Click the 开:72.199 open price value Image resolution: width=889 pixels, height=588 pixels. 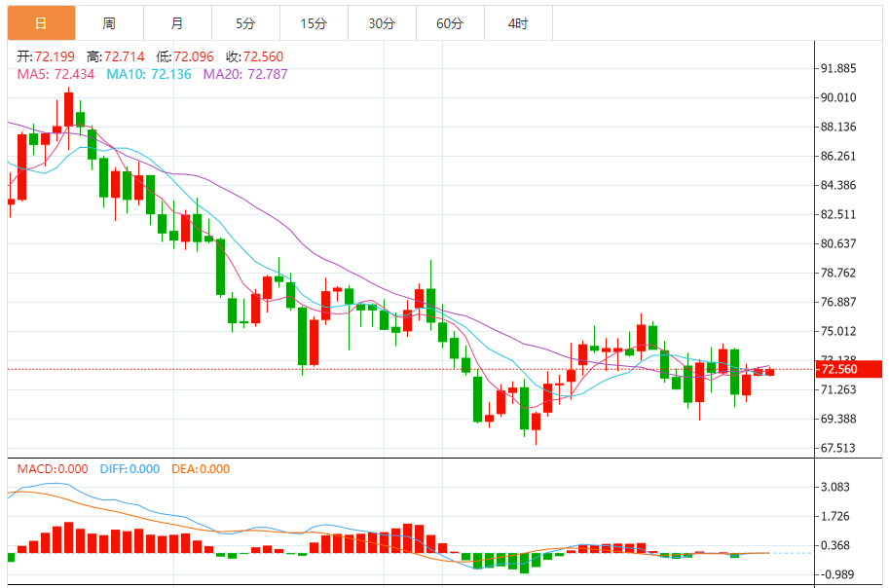click(x=46, y=56)
